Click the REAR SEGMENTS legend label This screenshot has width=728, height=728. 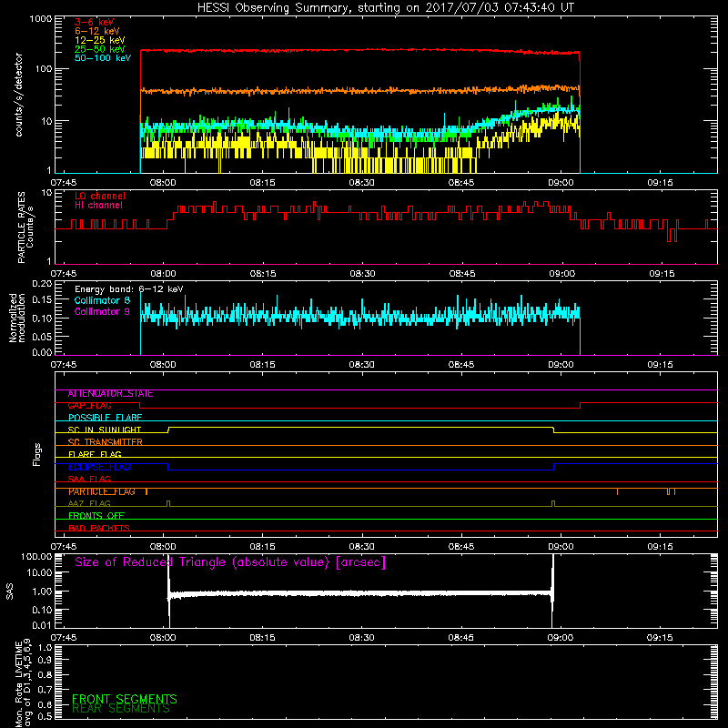click(x=121, y=709)
